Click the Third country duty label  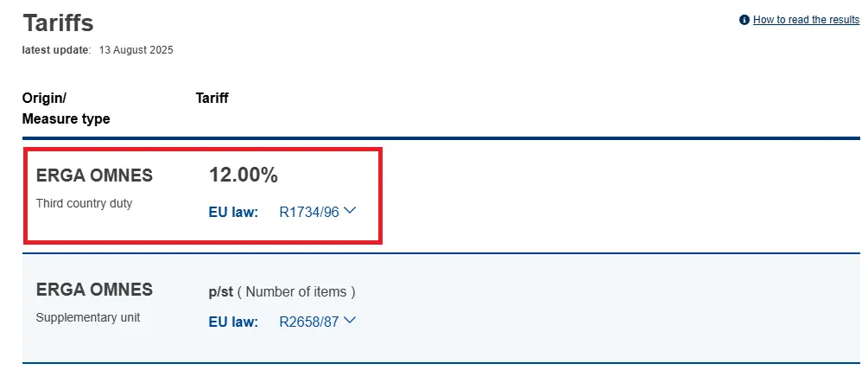point(84,204)
